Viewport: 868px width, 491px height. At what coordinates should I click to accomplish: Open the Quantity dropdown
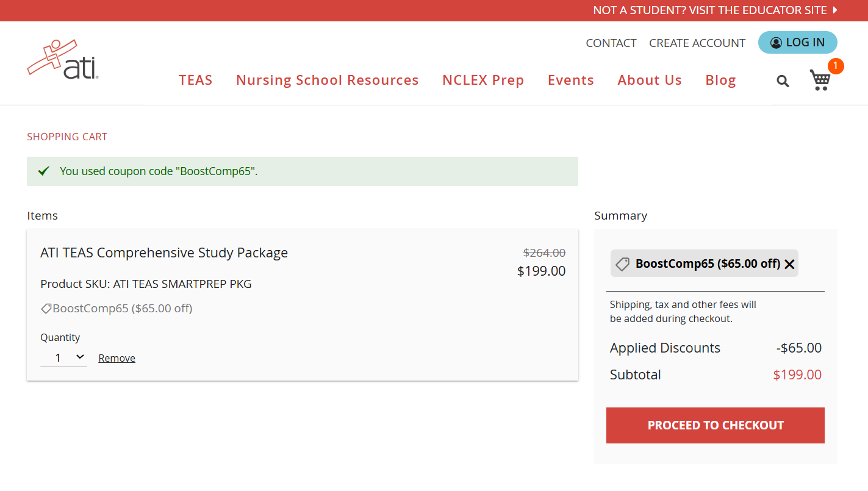[x=63, y=357]
